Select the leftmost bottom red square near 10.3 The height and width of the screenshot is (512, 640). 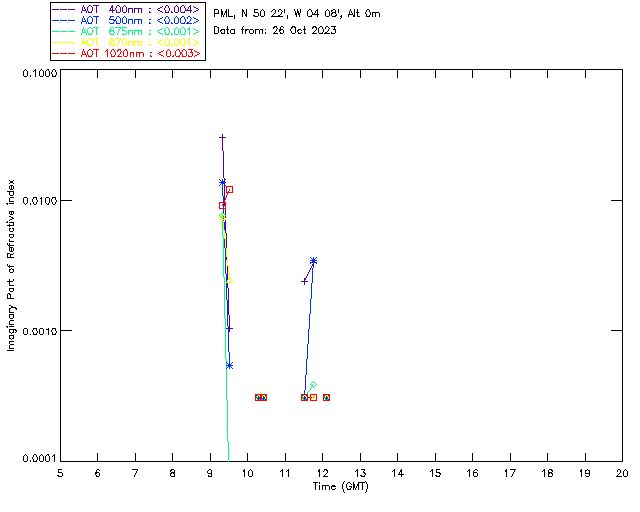point(258,397)
